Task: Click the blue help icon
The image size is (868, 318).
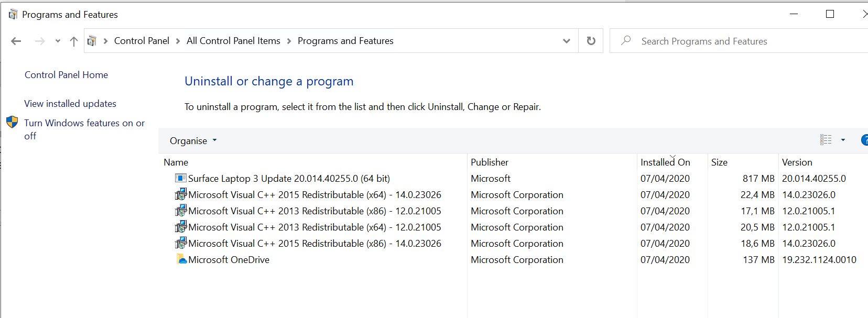Action: (865, 140)
